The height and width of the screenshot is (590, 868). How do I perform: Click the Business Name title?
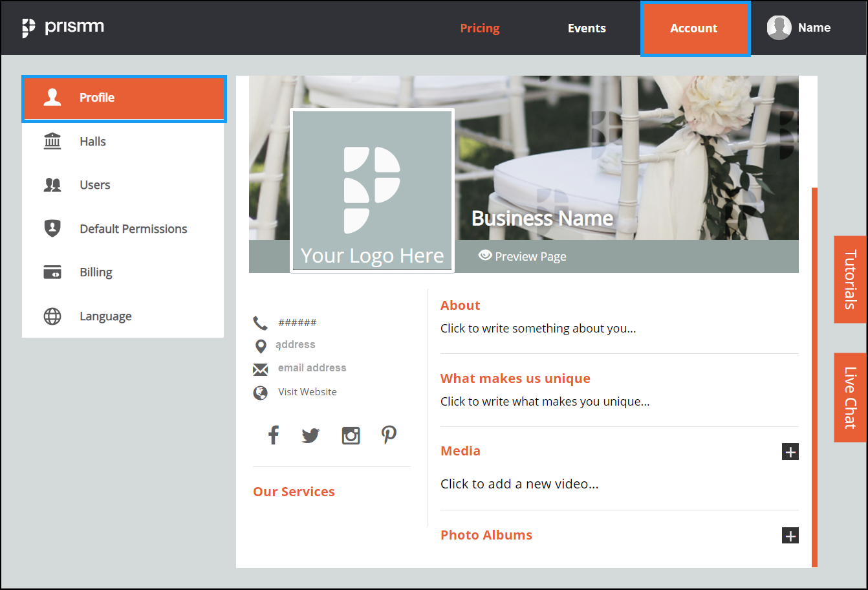click(542, 219)
